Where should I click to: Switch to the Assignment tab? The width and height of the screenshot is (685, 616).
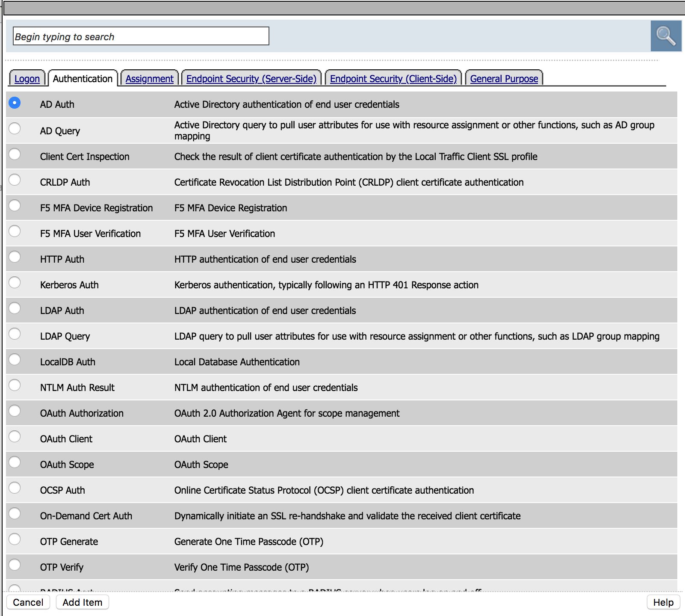pyautogui.click(x=149, y=79)
